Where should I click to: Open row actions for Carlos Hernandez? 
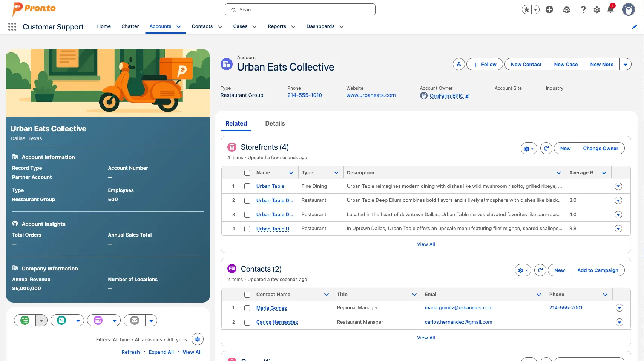(619, 323)
